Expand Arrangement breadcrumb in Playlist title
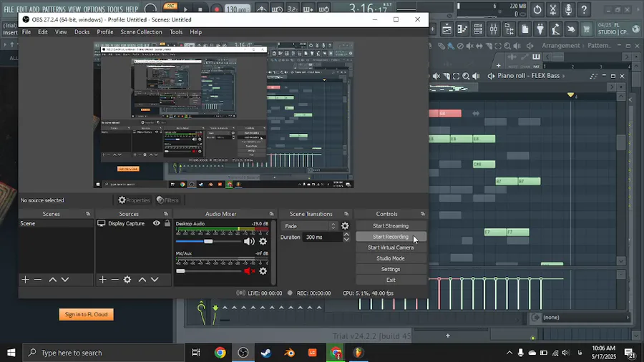 (x=582, y=46)
